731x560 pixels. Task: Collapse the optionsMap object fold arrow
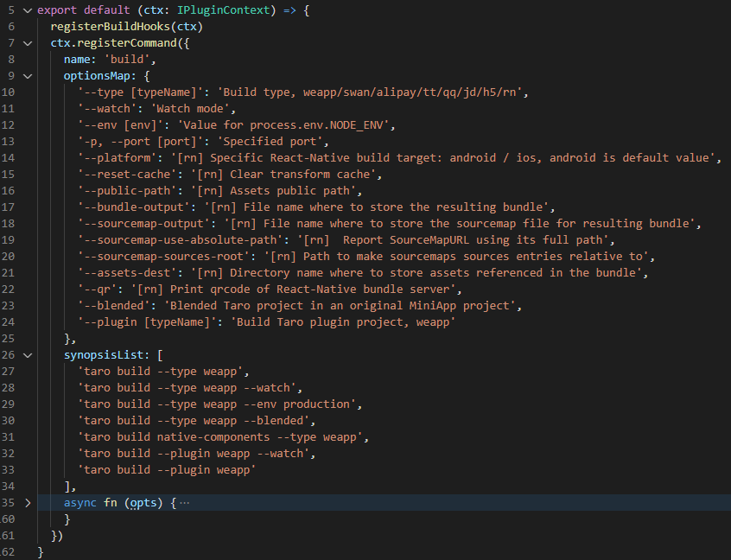[x=28, y=76]
